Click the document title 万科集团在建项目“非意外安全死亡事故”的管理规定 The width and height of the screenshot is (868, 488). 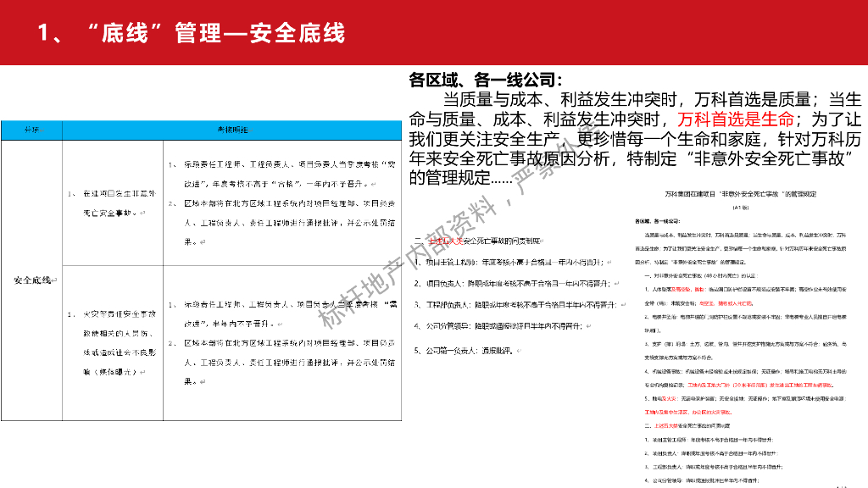point(740,194)
